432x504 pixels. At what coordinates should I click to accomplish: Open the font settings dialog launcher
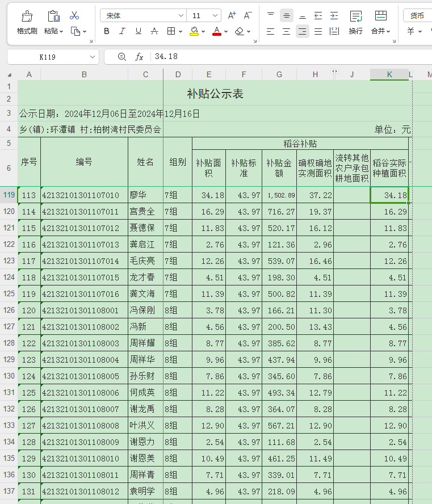click(x=255, y=41)
